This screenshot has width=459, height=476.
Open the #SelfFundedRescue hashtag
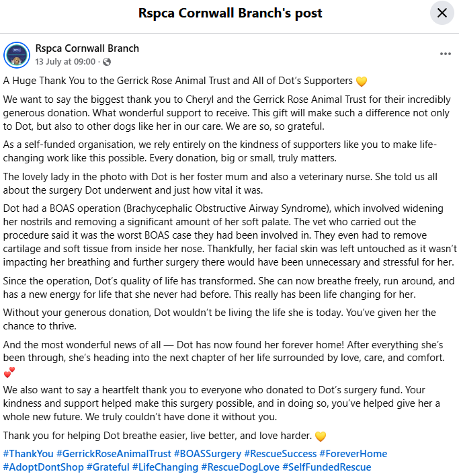point(327,467)
